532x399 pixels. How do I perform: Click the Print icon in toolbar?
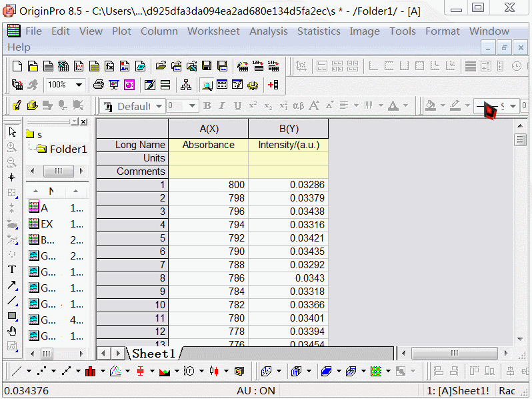coord(99,85)
